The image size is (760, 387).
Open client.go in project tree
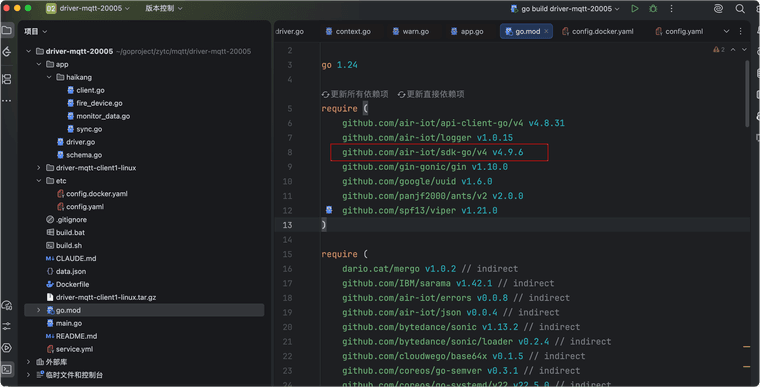[85, 90]
